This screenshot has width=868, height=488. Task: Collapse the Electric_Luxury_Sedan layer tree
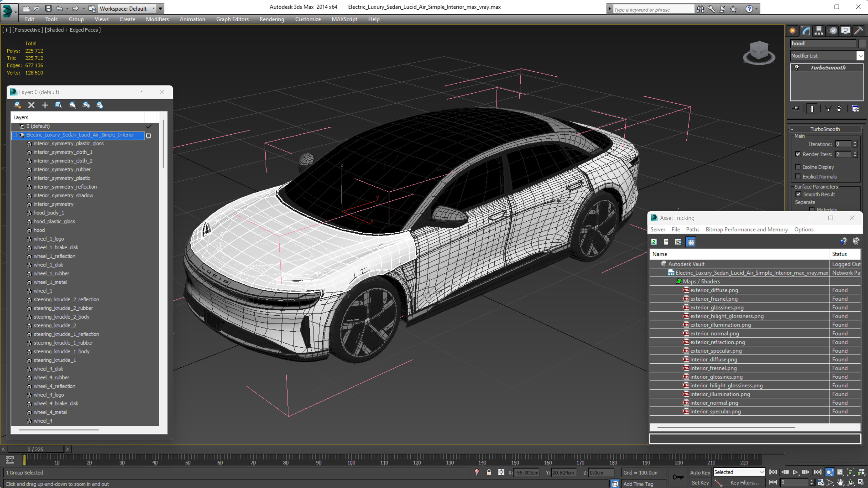click(x=15, y=135)
